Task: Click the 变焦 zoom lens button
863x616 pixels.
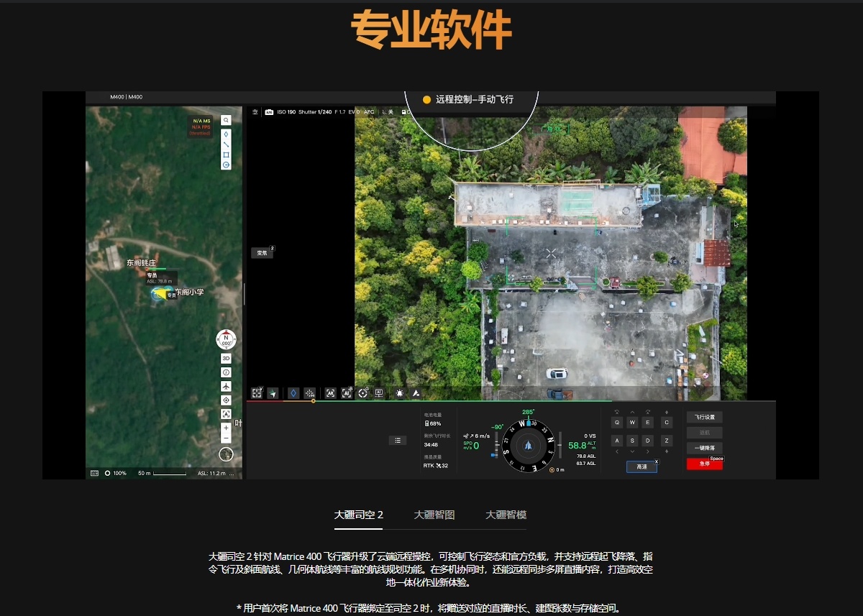Action: click(x=262, y=253)
